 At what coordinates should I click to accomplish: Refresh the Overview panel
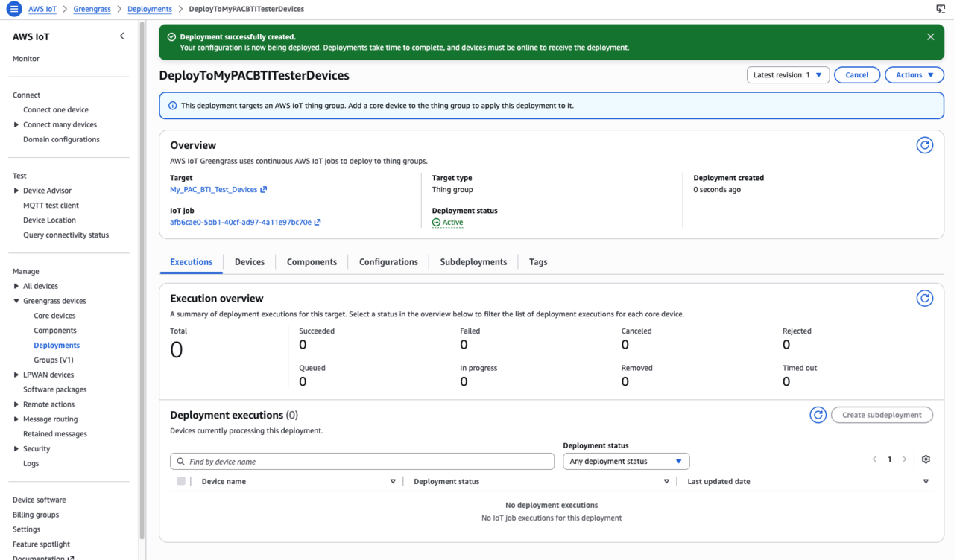tap(924, 145)
